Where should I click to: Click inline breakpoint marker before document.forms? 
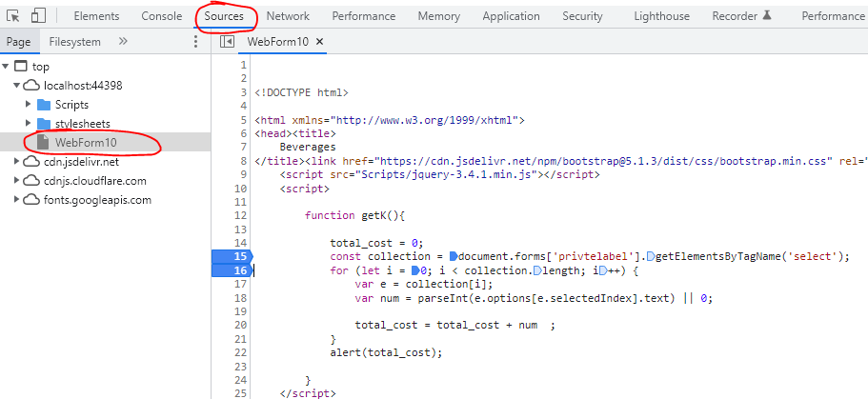pos(454,256)
